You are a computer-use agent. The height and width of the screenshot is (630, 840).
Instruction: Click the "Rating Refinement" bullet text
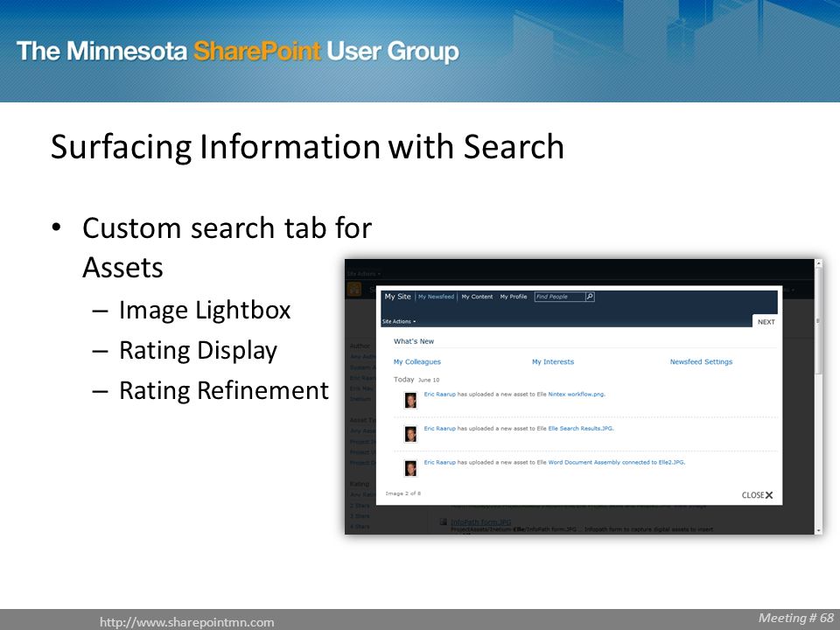[224, 390]
